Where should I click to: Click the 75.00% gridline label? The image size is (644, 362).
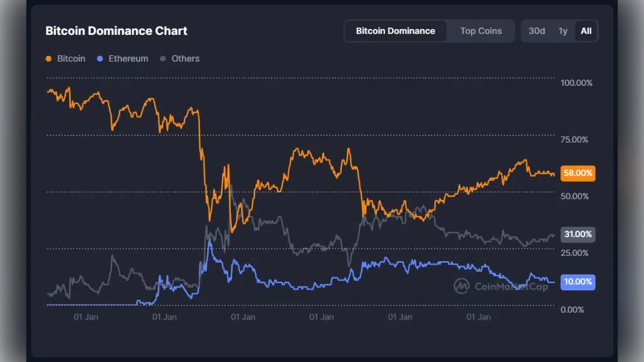[x=573, y=139]
